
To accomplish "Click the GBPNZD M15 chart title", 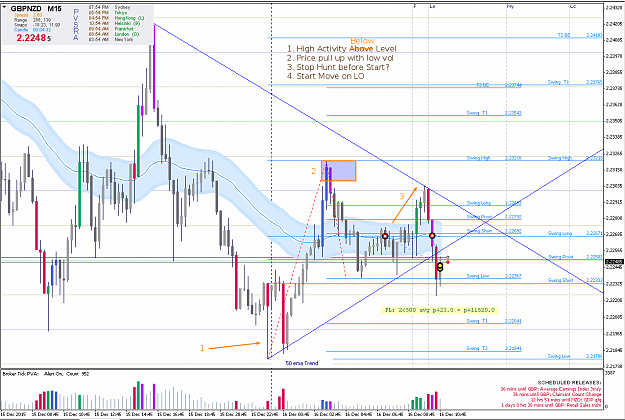I will click(36, 8).
